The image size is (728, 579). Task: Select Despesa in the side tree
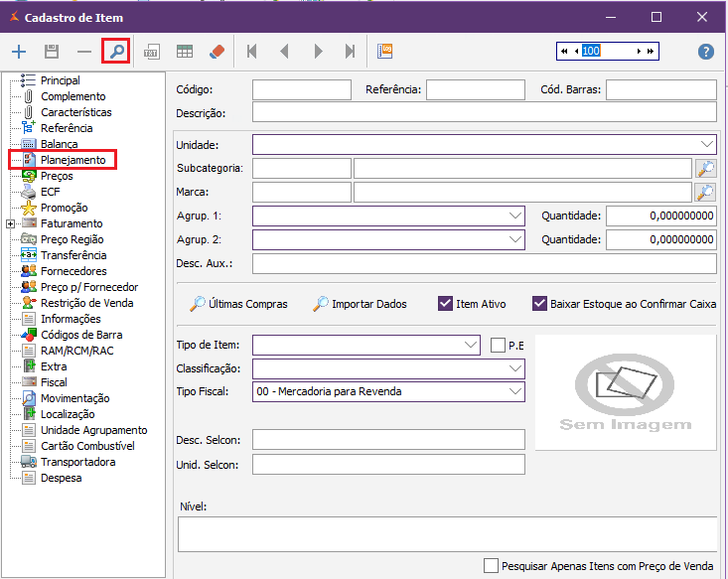click(61, 478)
